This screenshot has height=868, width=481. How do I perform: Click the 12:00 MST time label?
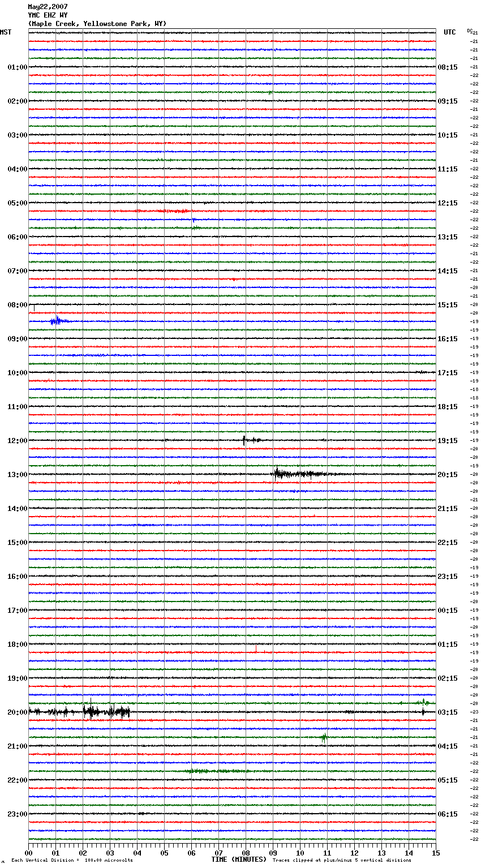point(18,441)
